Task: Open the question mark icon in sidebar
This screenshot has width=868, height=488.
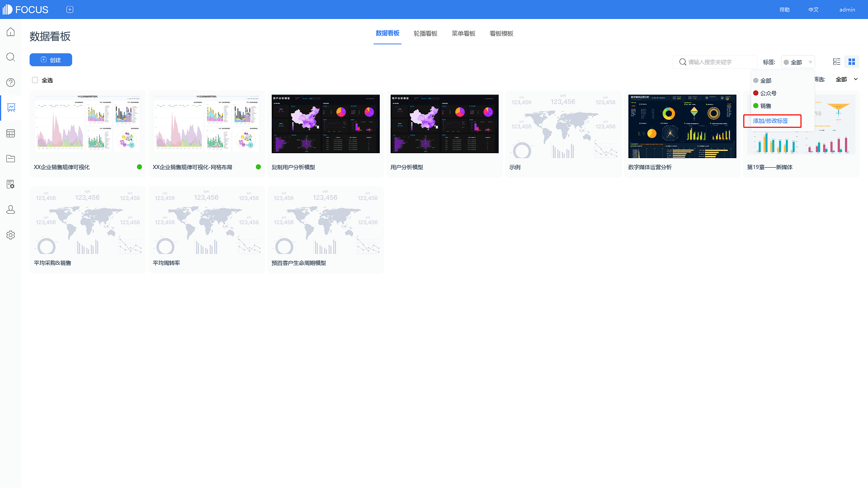Action: coord(11,82)
